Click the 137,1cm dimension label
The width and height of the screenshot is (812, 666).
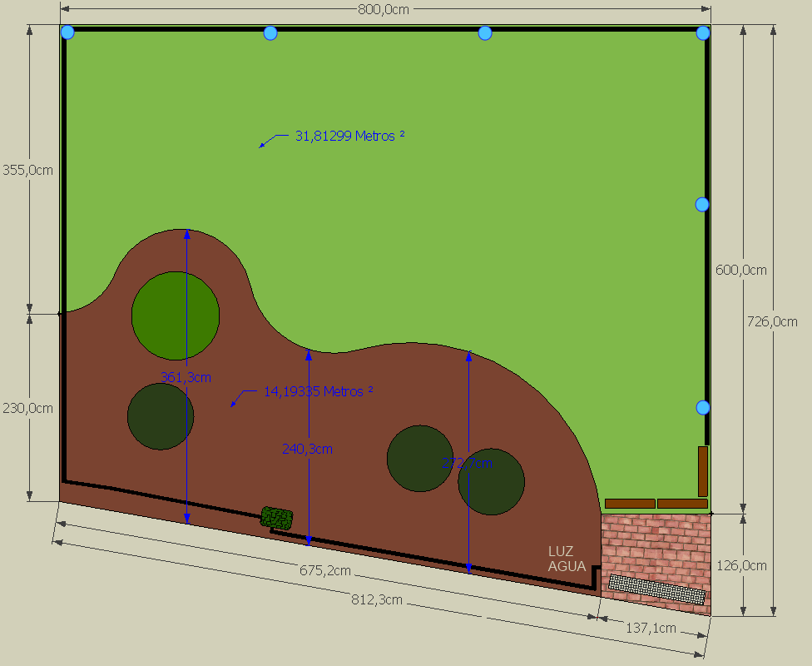click(x=651, y=629)
